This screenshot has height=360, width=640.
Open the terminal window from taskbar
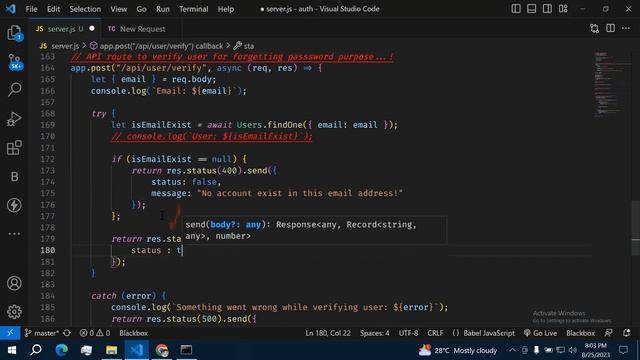(187, 350)
